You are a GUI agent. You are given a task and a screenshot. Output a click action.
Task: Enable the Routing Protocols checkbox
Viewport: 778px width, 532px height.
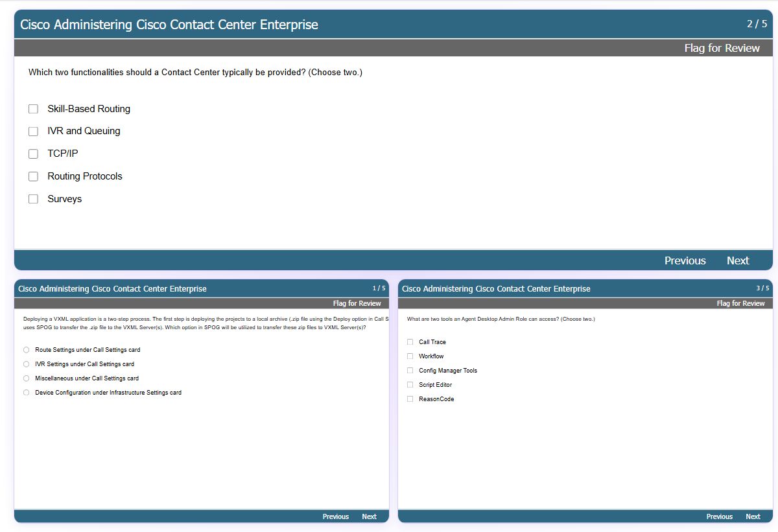click(34, 177)
